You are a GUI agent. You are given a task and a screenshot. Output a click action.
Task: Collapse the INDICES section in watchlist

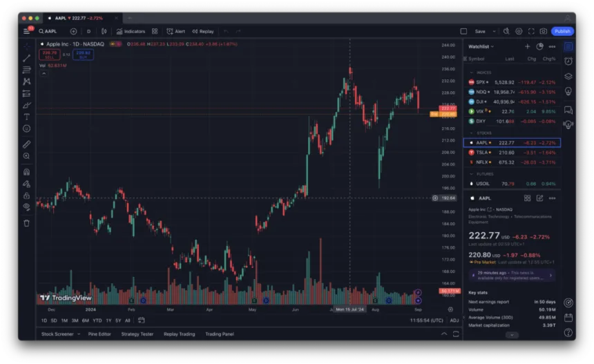pos(472,73)
